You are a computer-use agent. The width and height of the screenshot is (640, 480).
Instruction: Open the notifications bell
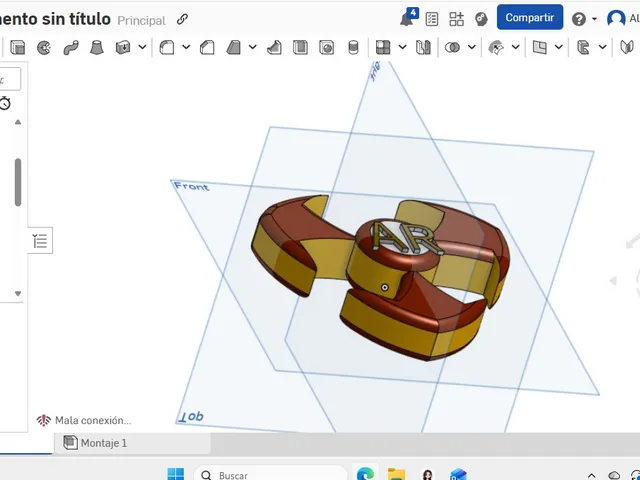tap(409, 18)
